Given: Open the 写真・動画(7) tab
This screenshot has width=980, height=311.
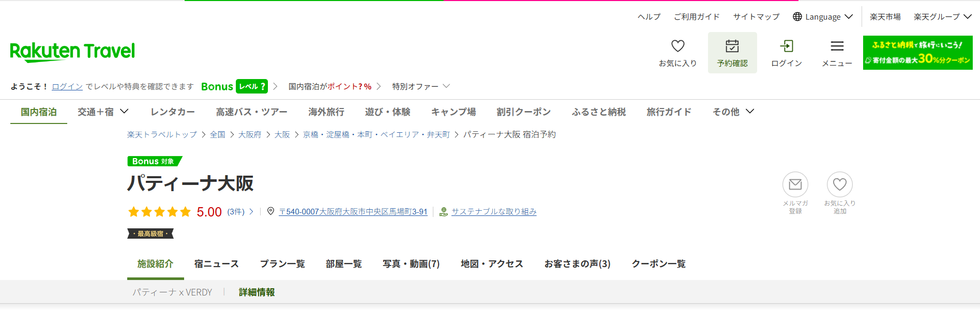Looking at the screenshot, I should tap(411, 264).
